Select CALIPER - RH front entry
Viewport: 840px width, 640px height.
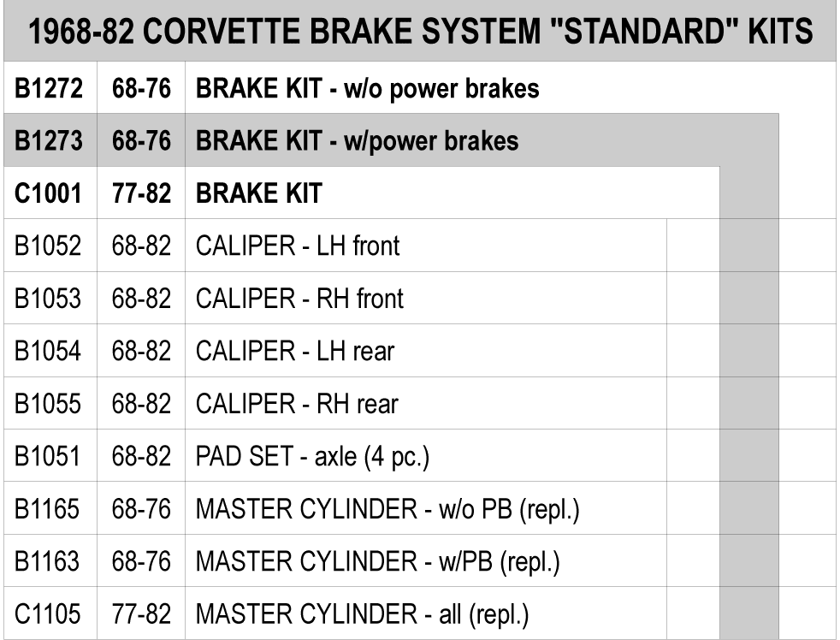tap(299, 299)
